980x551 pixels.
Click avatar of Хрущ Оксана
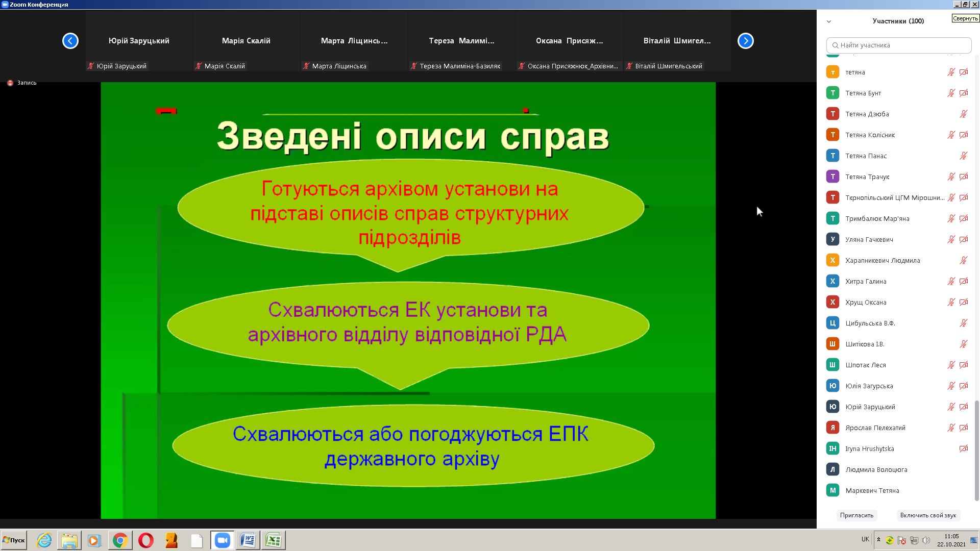pos(832,302)
